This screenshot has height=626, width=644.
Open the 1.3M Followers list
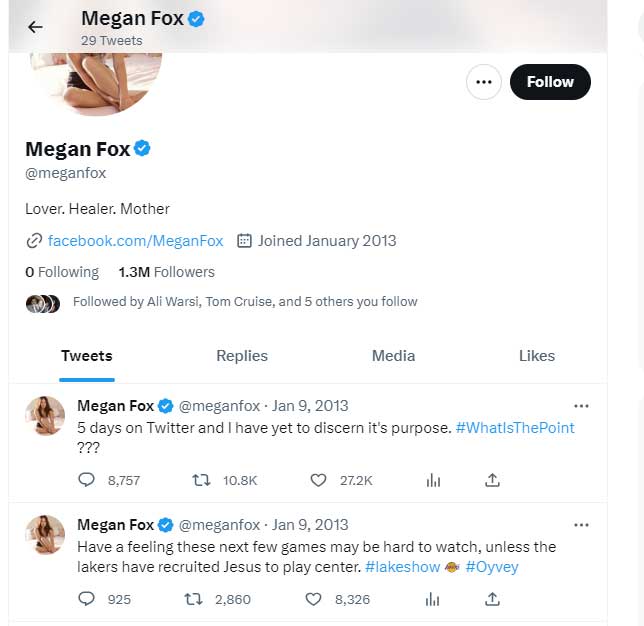click(166, 272)
